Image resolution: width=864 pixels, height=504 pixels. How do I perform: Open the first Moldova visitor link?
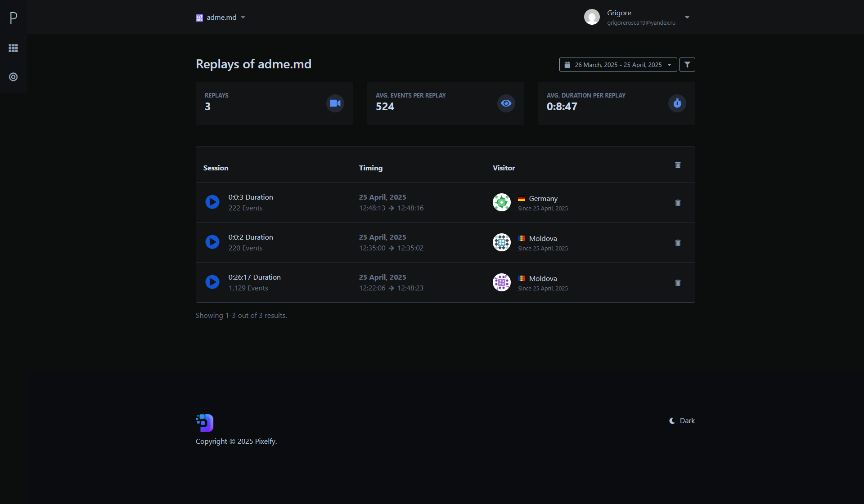[543, 238]
